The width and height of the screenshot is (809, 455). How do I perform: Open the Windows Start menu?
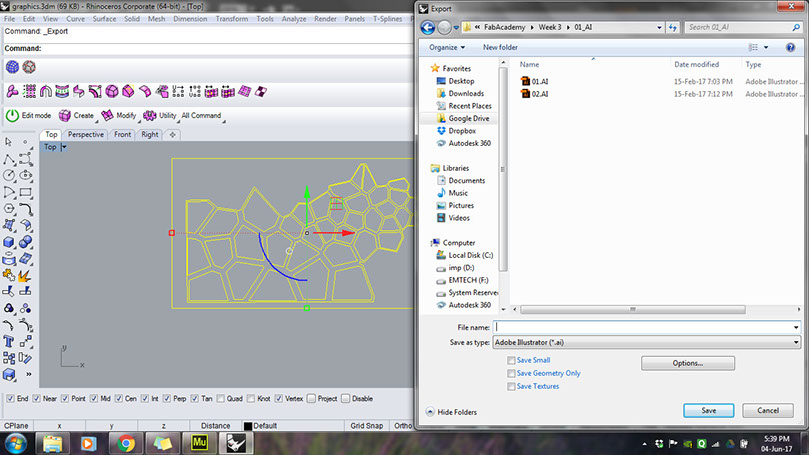click(16, 444)
